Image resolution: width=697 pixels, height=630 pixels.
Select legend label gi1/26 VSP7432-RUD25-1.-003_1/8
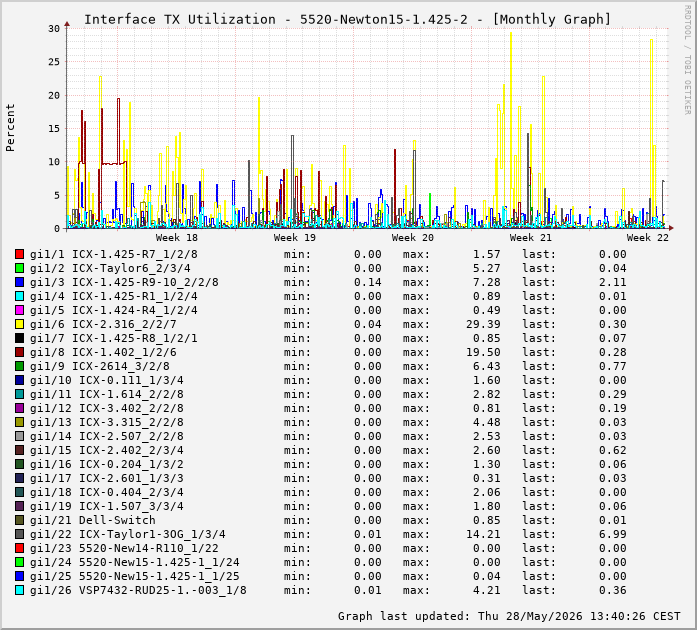point(138,590)
